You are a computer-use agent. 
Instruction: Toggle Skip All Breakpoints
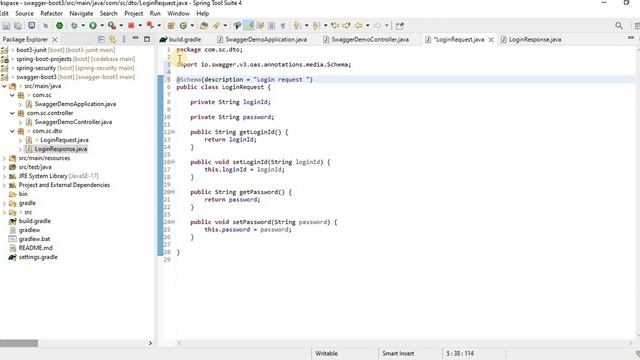point(46,26)
